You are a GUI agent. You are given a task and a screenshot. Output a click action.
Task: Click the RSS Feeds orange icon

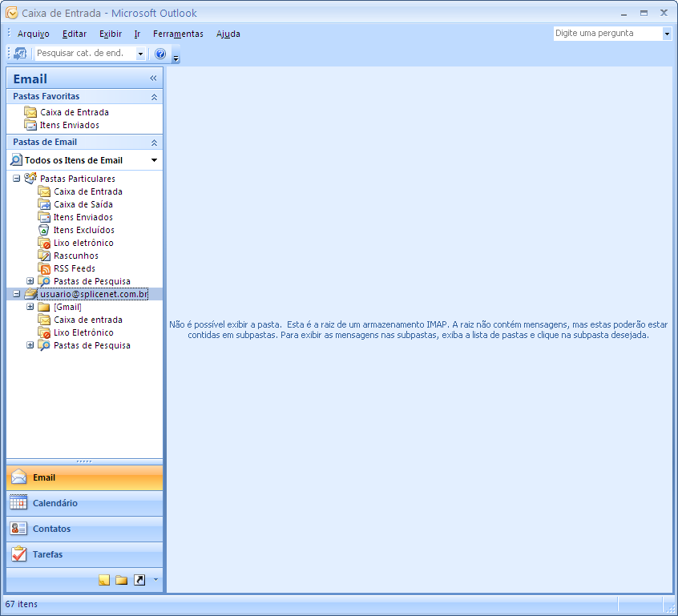(44, 268)
